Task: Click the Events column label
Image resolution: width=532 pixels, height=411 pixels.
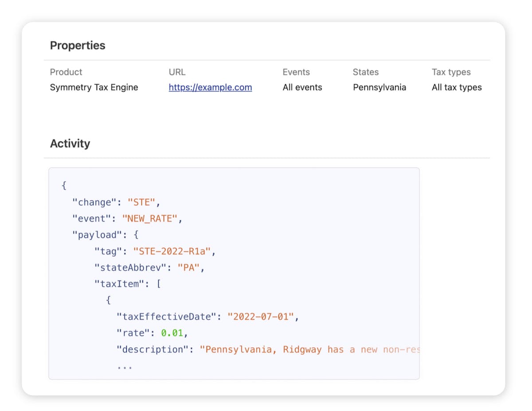Action: pyautogui.click(x=296, y=72)
